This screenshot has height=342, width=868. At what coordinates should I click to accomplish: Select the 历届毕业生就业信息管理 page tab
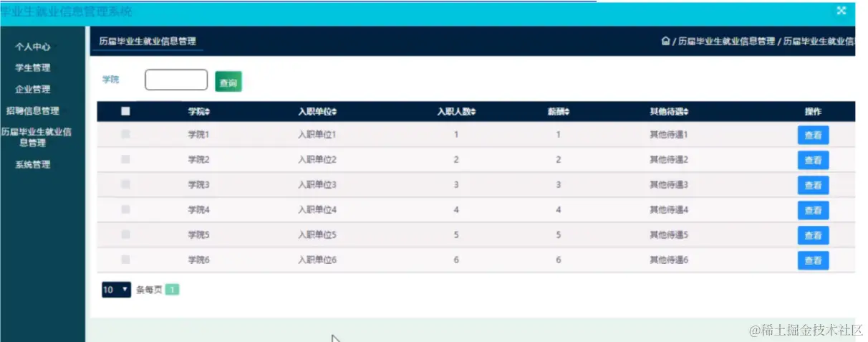pyautogui.click(x=148, y=42)
